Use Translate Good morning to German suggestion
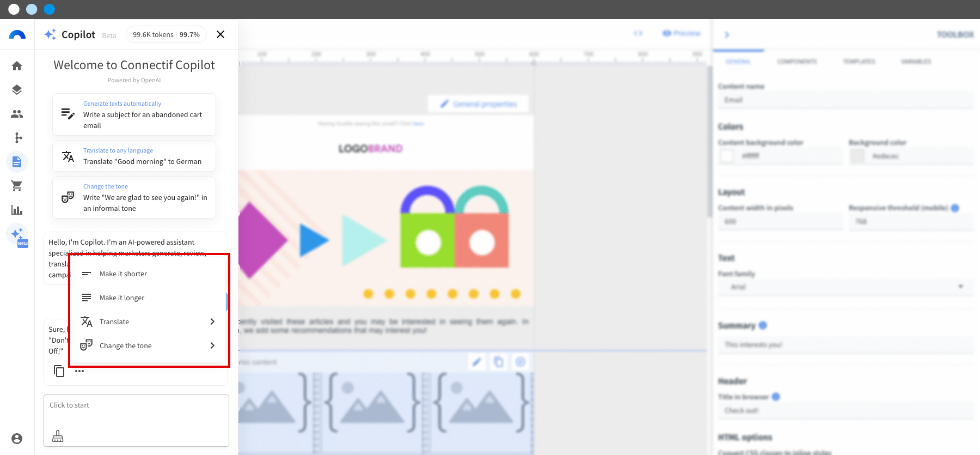Image resolution: width=980 pixels, height=455 pixels. tap(134, 156)
